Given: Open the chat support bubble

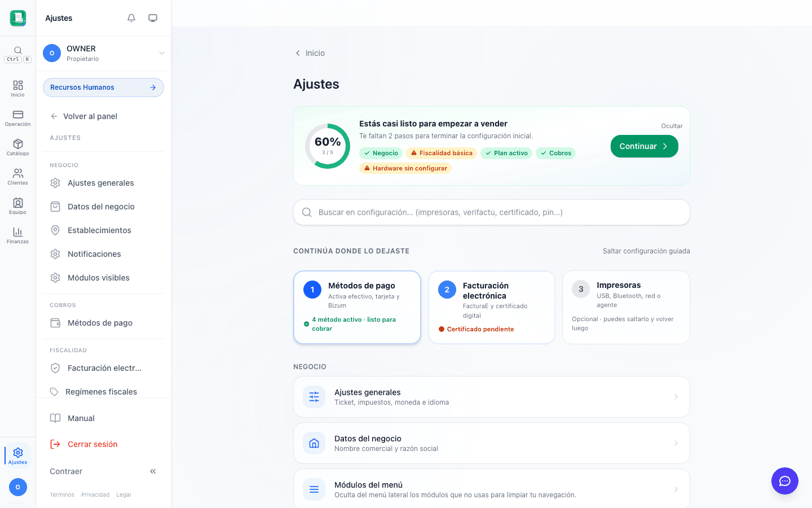Looking at the screenshot, I should [785, 481].
